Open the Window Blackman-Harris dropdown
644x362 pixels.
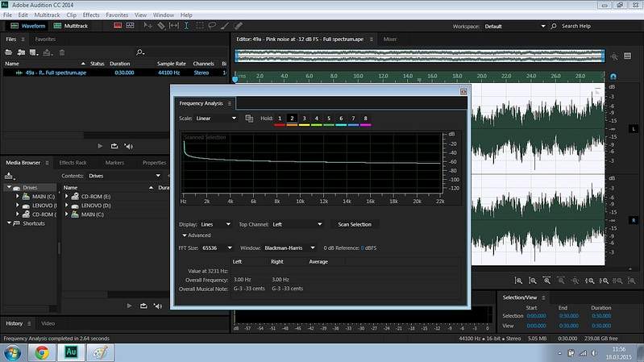click(289, 248)
